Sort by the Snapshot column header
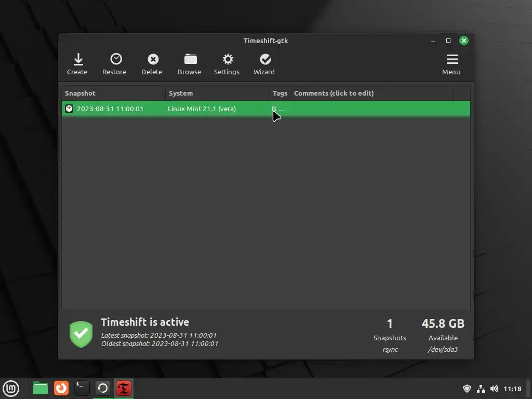This screenshot has width=532, height=399. point(114,94)
